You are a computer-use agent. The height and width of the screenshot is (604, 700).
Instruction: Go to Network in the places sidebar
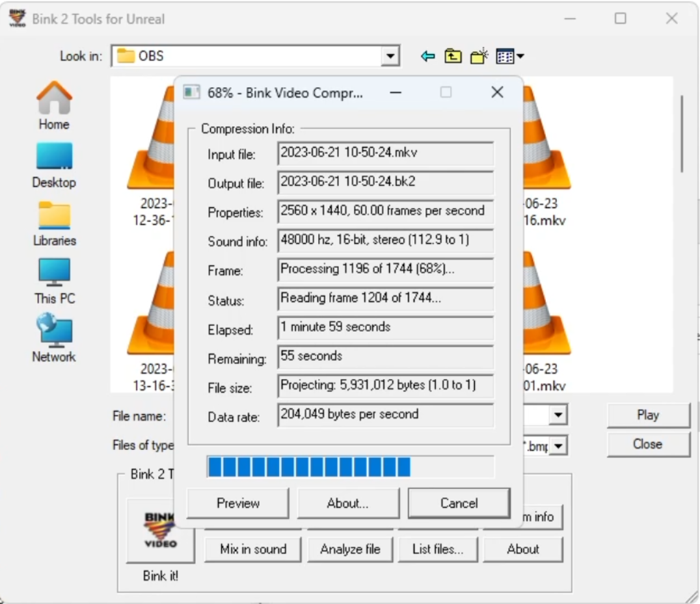tap(54, 332)
